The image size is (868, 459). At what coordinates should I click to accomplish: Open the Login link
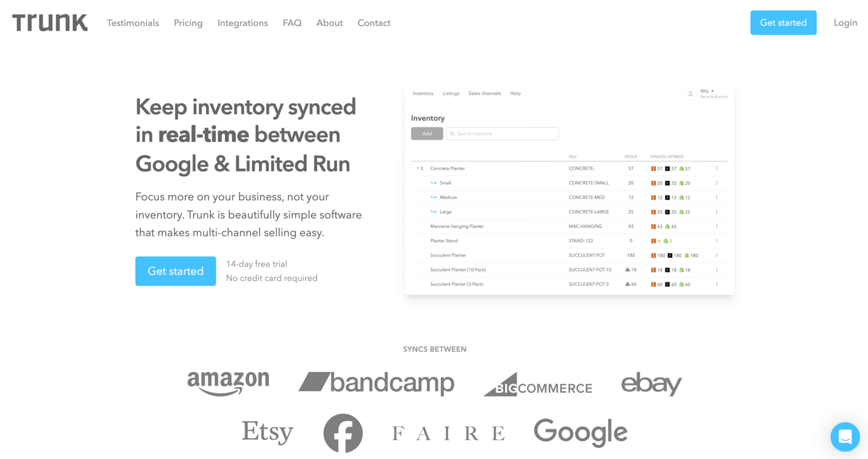tap(845, 22)
